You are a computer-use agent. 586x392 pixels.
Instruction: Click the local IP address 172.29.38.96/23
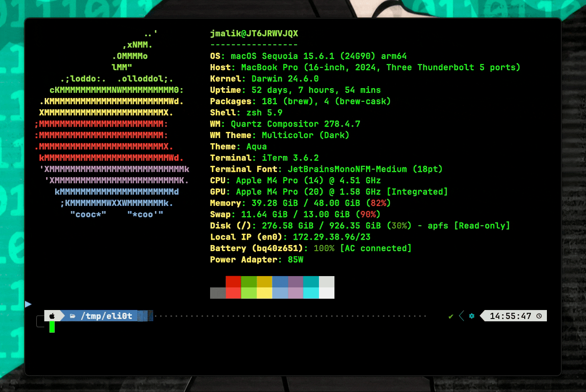(x=331, y=237)
